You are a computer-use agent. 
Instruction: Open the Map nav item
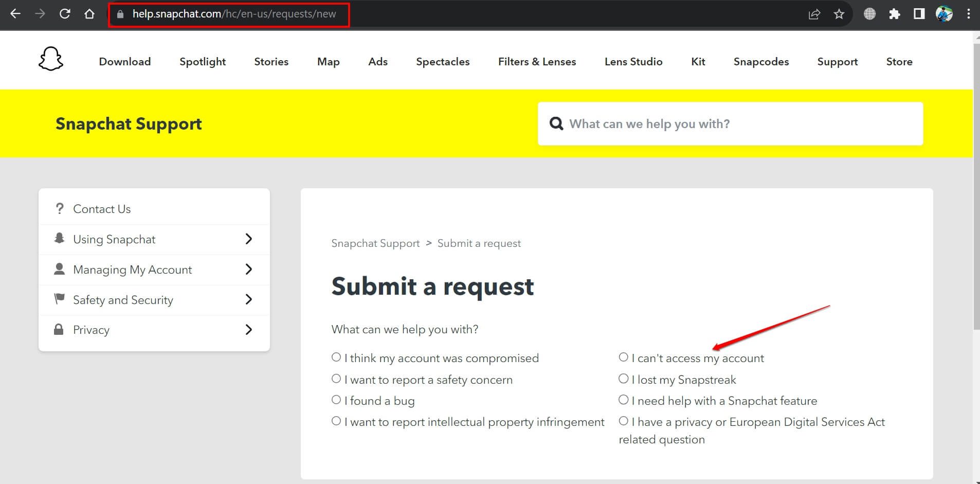329,62
